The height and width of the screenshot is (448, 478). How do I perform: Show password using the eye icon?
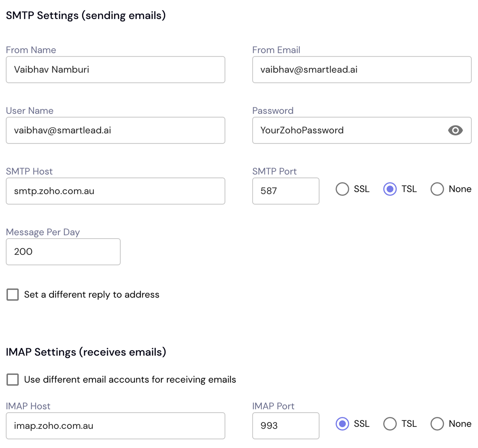(455, 130)
